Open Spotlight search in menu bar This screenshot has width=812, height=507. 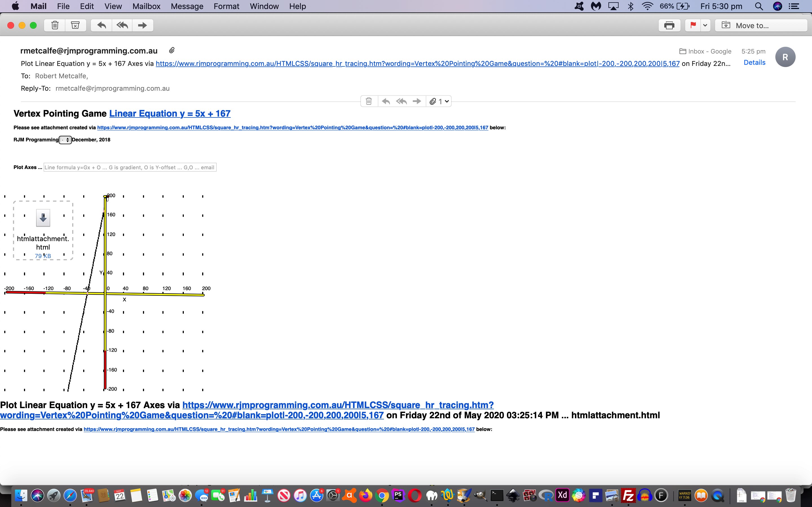(x=759, y=6)
